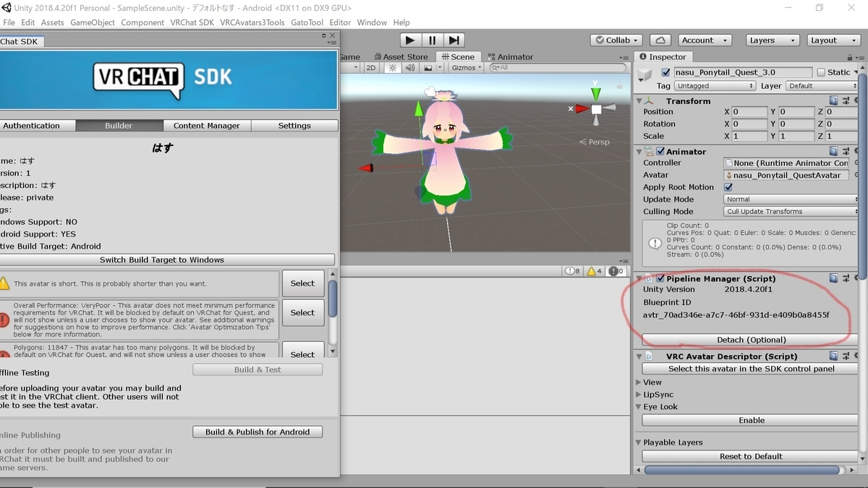Image resolution: width=868 pixels, height=488 pixels.
Task: Open the GatoTool menu
Action: pos(307,22)
